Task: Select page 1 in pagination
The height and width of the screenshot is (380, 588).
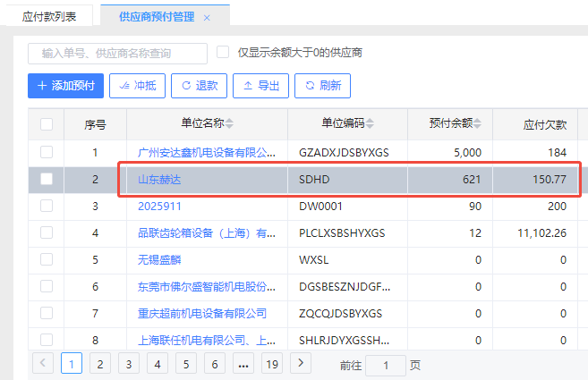Action: 72,363
